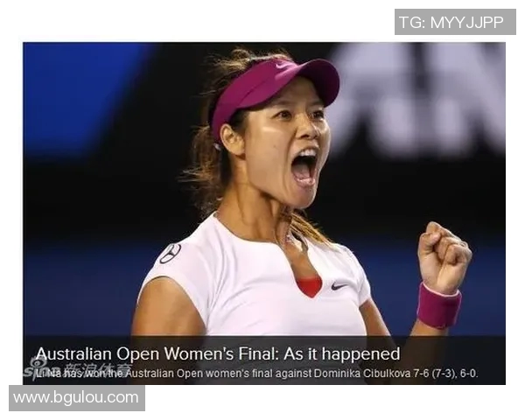Click the Nike swoosh on the white shirt
Screen dimensions: 525x420
coord(339,287)
